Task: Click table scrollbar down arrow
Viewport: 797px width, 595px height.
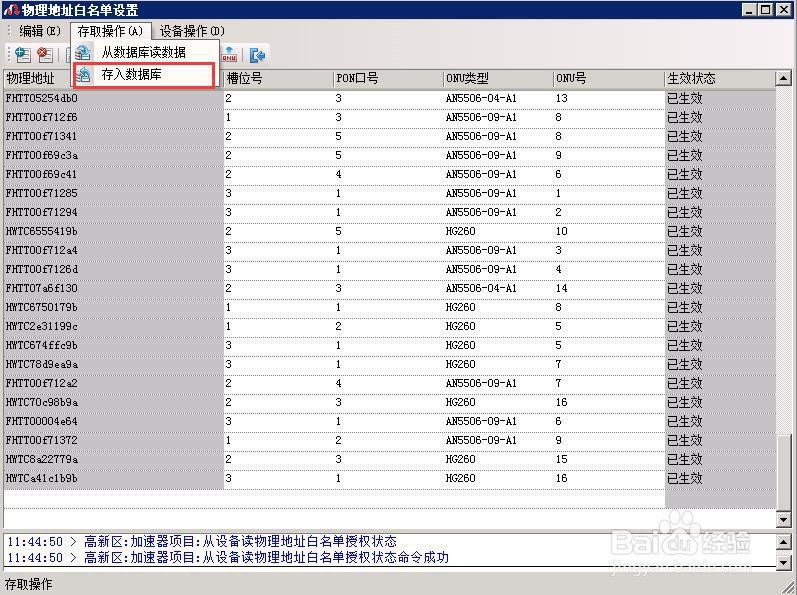Action: pyautogui.click(x=783, y=519)
